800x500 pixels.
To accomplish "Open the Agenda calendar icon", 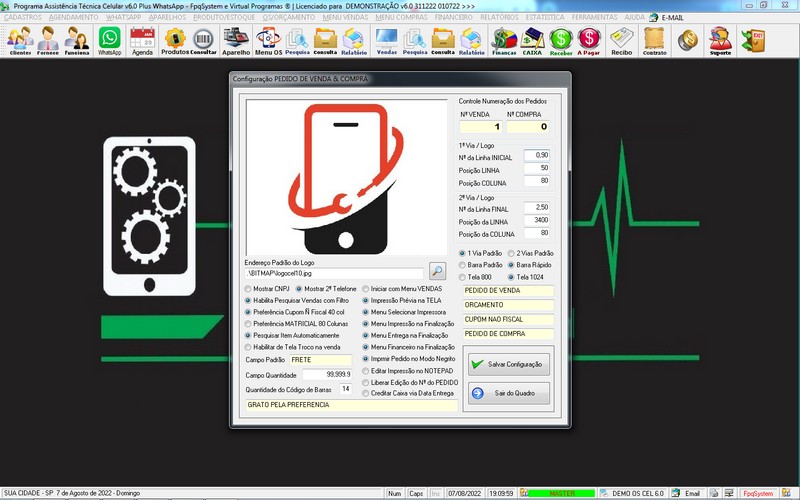I will point(142,41).
